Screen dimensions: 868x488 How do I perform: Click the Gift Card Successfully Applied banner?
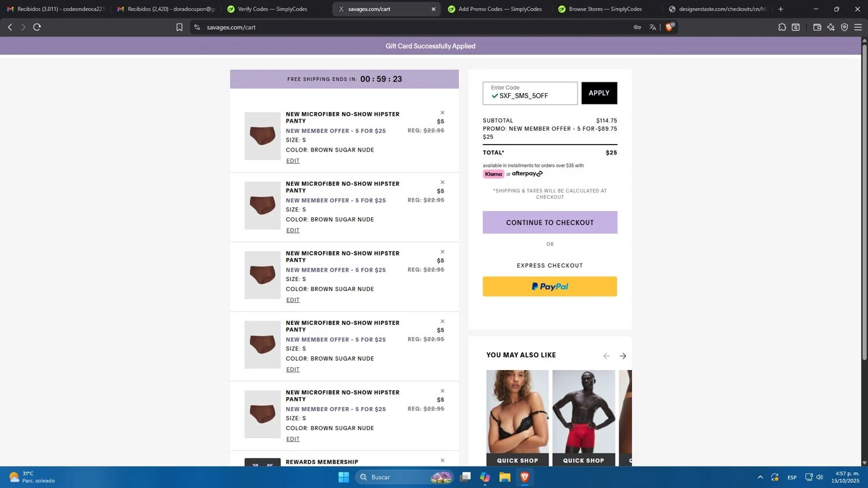point(431,46)
